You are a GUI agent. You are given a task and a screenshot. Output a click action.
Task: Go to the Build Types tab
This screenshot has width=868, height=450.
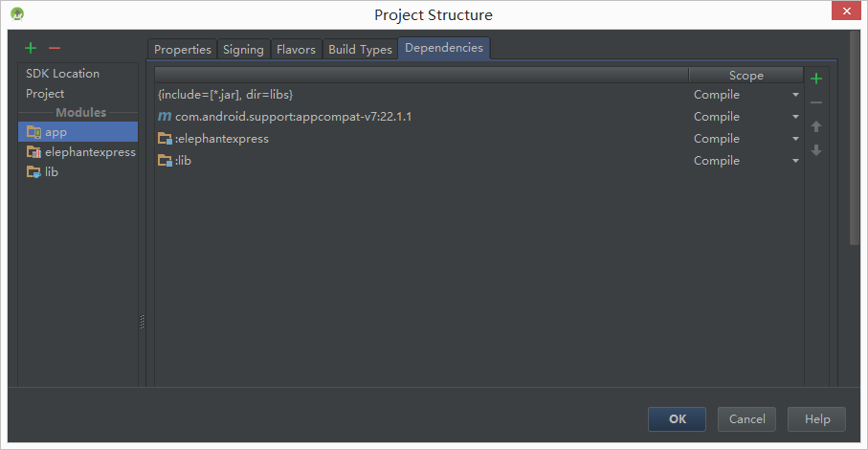tap(360, 50)
